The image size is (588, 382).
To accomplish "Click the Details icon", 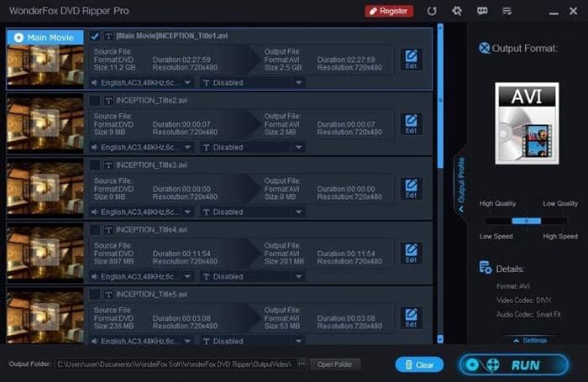I will pyautogui.click(x=486, y=268).
